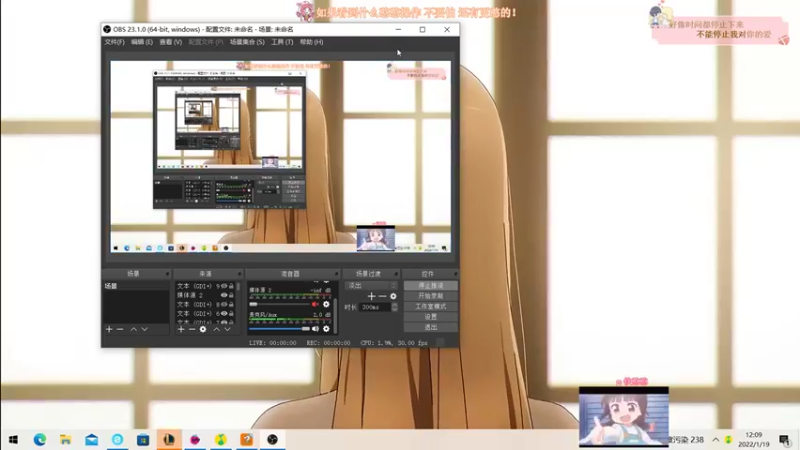Pop out the 场景 dock panel
Screen dimensions: 800x450
coord(167,274)
